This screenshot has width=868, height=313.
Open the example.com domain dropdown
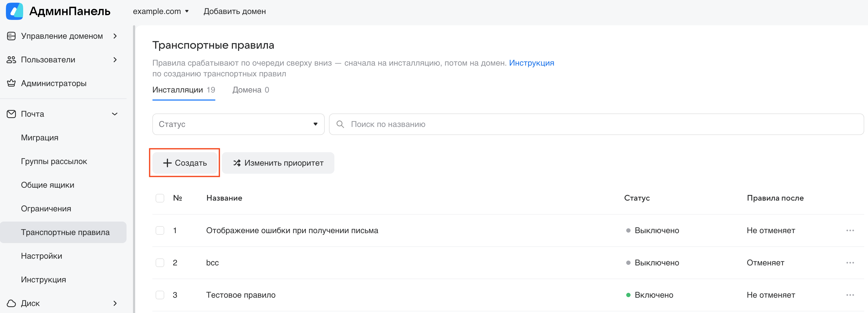point(161,12)
